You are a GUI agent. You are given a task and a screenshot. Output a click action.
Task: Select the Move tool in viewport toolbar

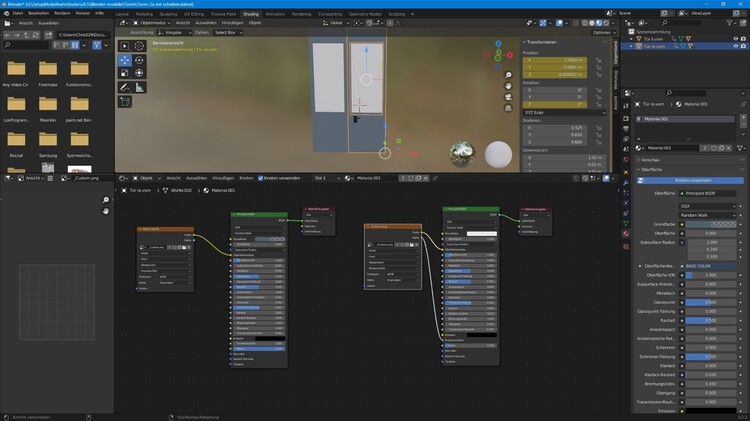(125, 60)
